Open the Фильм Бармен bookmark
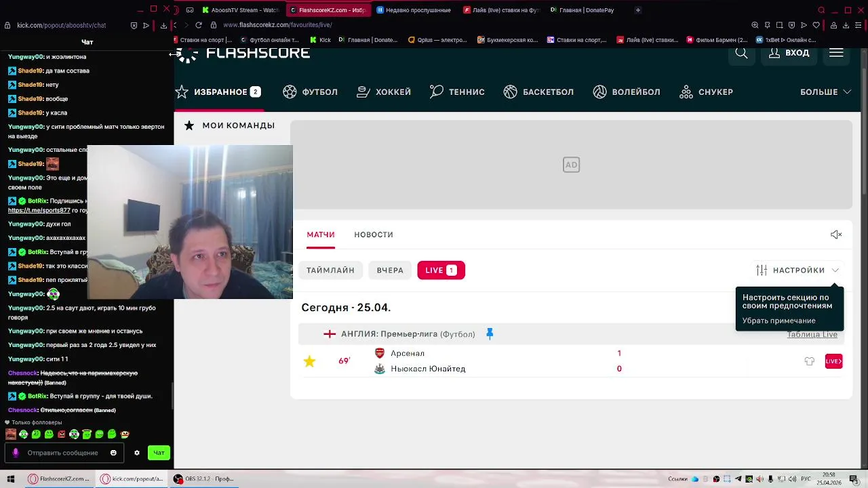 tap(716, 40)
